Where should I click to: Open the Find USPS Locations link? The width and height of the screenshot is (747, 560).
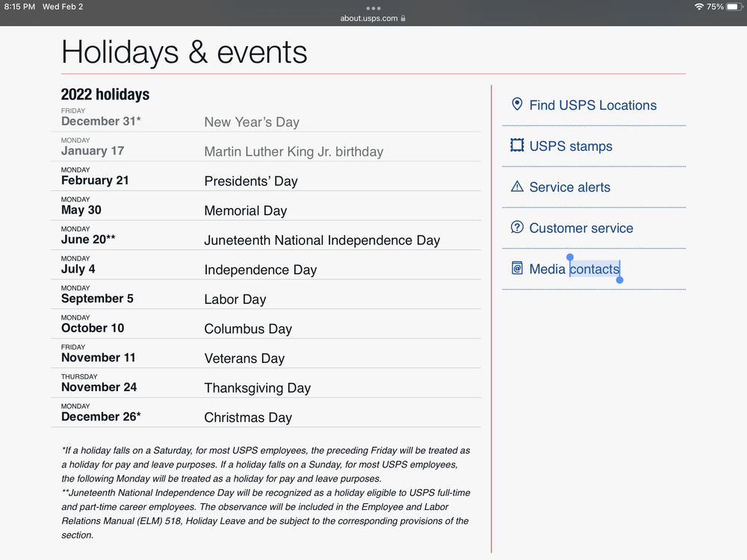592,105
